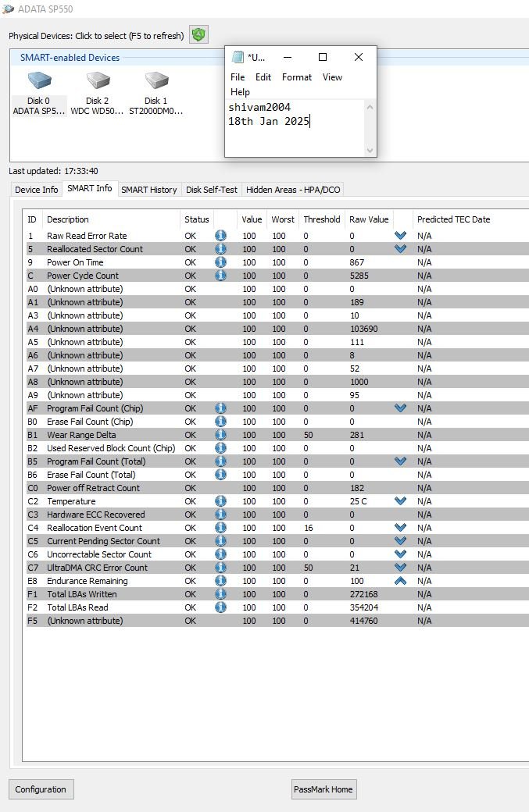
Task: Open Notepad's Format menu
Action: [296, 77]
